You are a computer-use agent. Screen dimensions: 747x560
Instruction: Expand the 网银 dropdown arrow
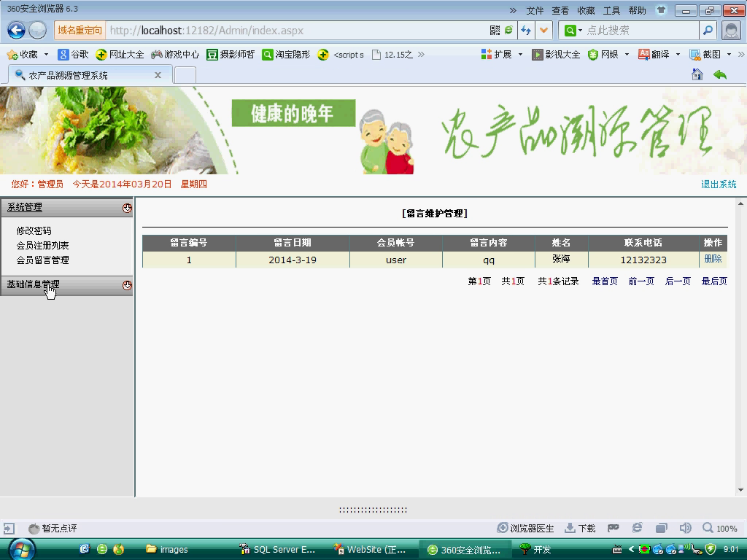pyautogui.click(x=627, y=55)
